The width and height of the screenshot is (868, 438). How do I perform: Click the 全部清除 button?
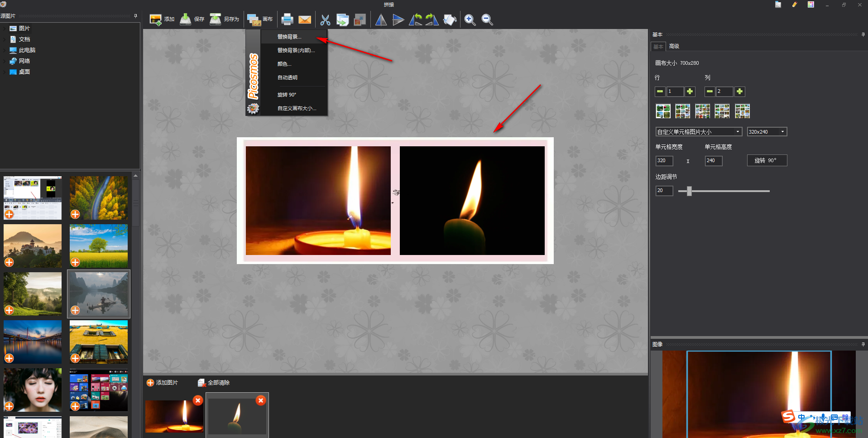point(214,383)
